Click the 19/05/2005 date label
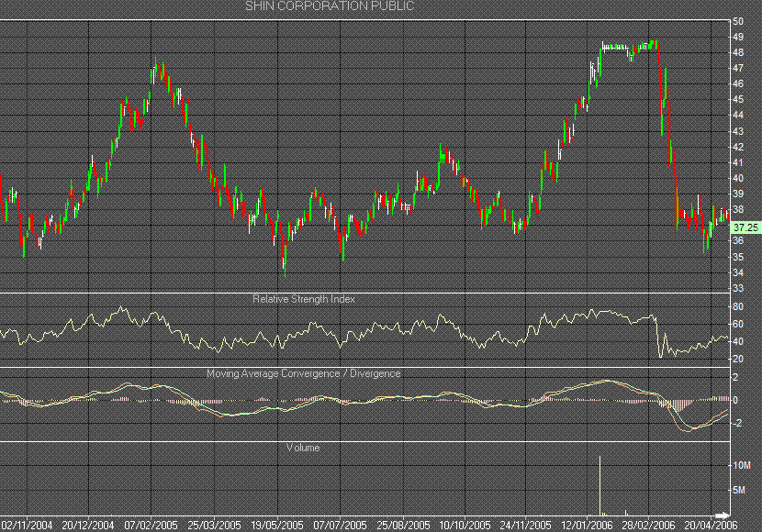762x532 pixels. tap(277, 526)
